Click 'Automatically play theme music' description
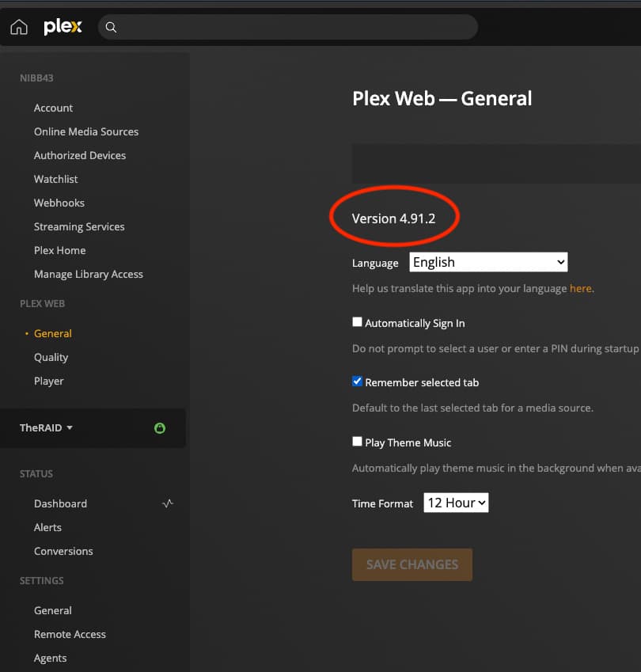The image size is (641, 672). tap(496, 468)
